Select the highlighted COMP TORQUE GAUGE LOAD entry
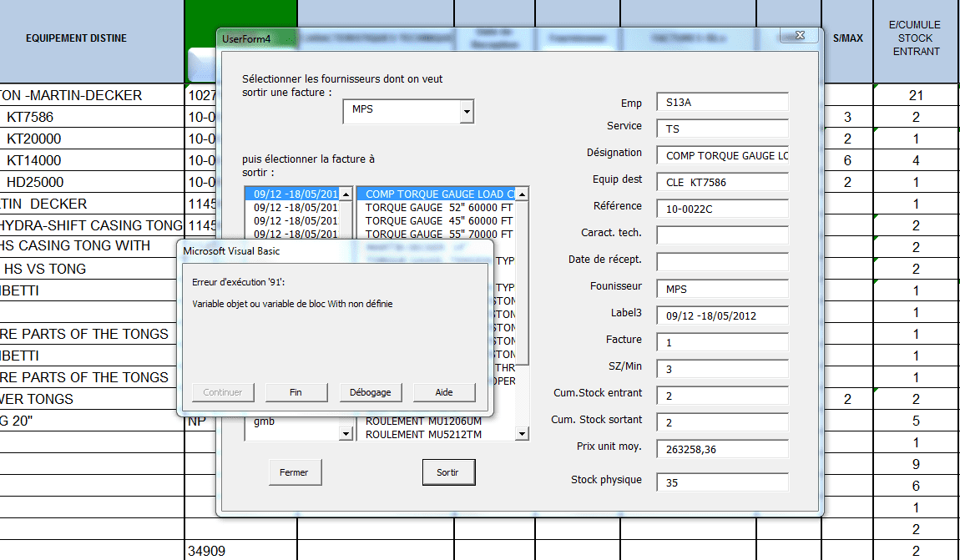960x560 pixels. [439, 194]
